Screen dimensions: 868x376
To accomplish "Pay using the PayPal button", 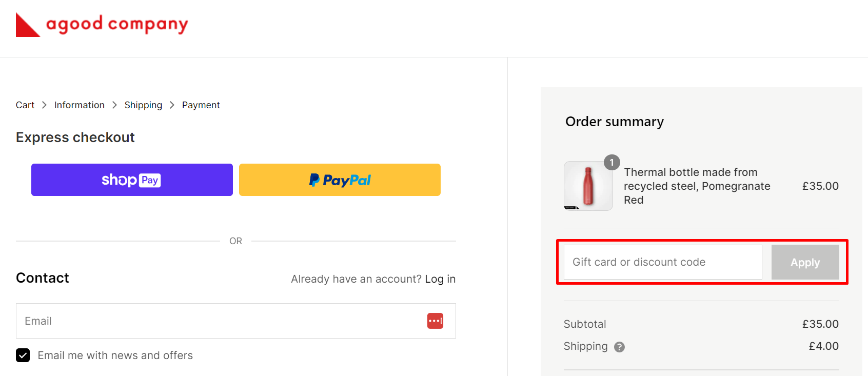I will click(x=340, y=180).
